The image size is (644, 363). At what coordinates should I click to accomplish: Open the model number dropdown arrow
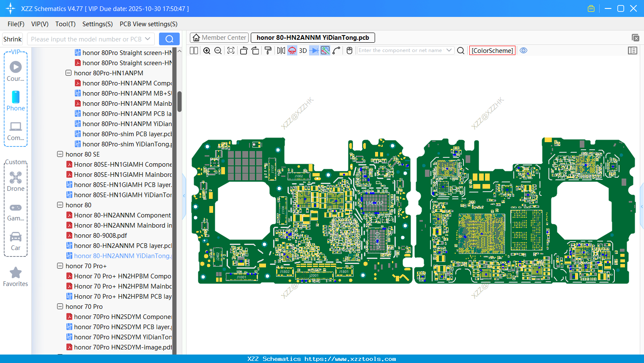point(148,39)
